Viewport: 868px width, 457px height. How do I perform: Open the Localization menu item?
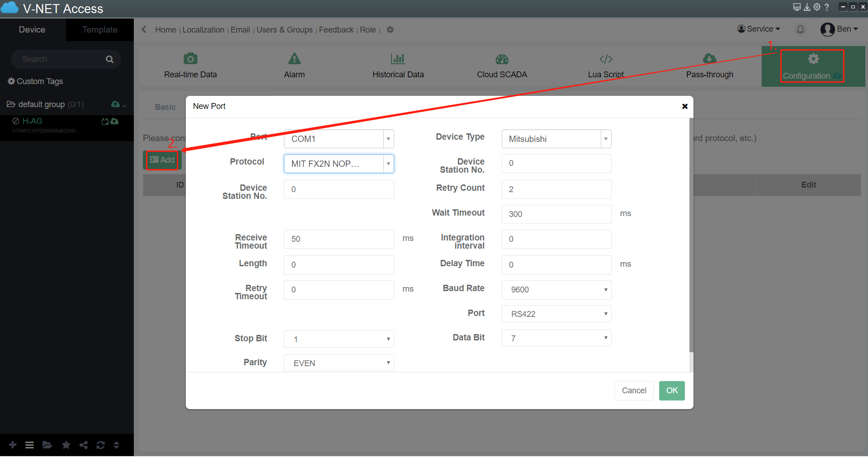203,30
